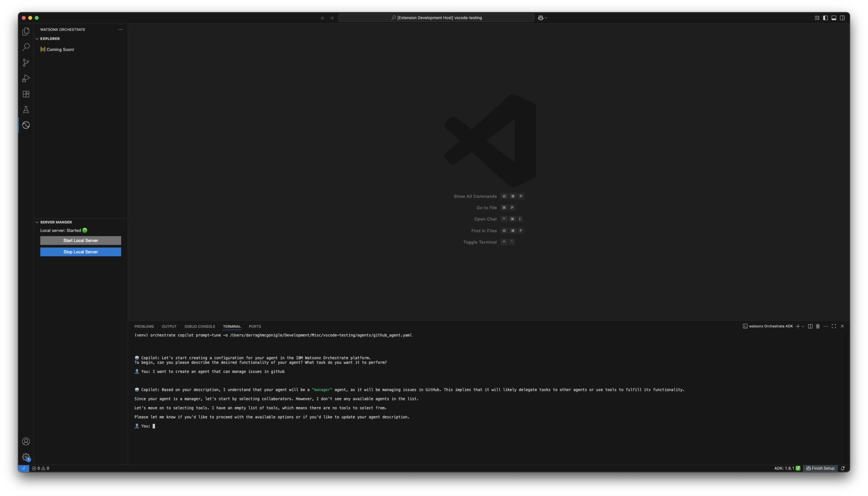Viewport: 868px width, 496px height.
Task: Open the Testing flask view
Action: coord(26,110)
